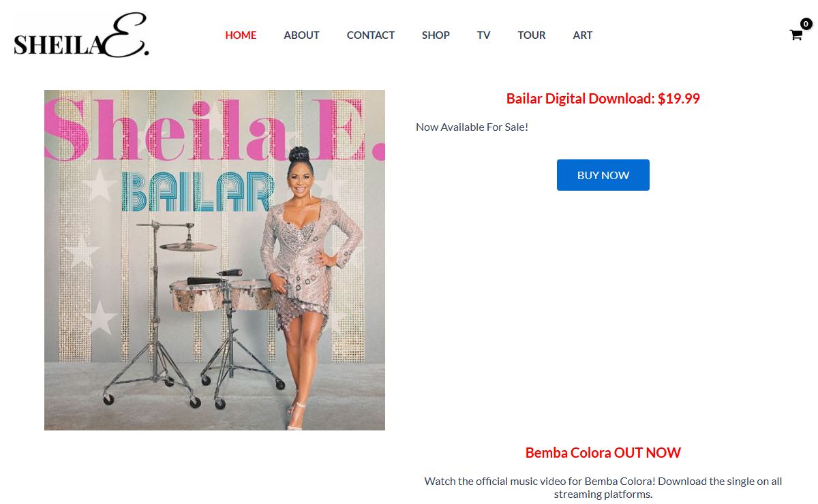Click the Sheila E. site logo
This screenshot has height=504, width=818.
point(81,35)
